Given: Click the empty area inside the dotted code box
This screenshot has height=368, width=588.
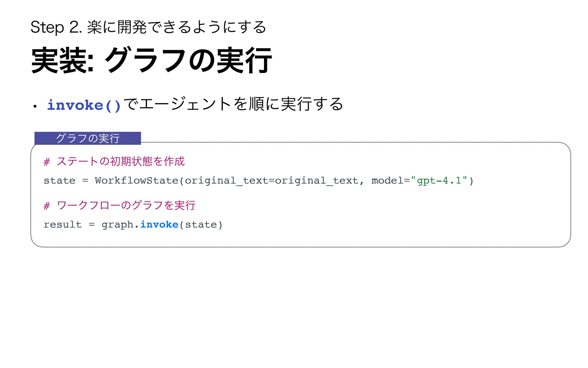Looking at the screenshot, I should (398, 215).
